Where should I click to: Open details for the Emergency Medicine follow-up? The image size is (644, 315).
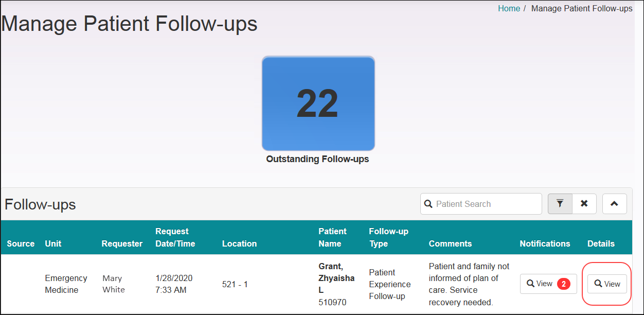607,284
